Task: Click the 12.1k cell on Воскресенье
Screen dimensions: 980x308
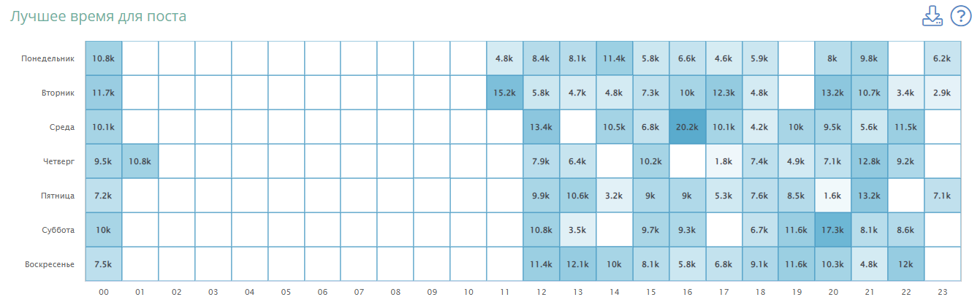Action: click(578, 264)
